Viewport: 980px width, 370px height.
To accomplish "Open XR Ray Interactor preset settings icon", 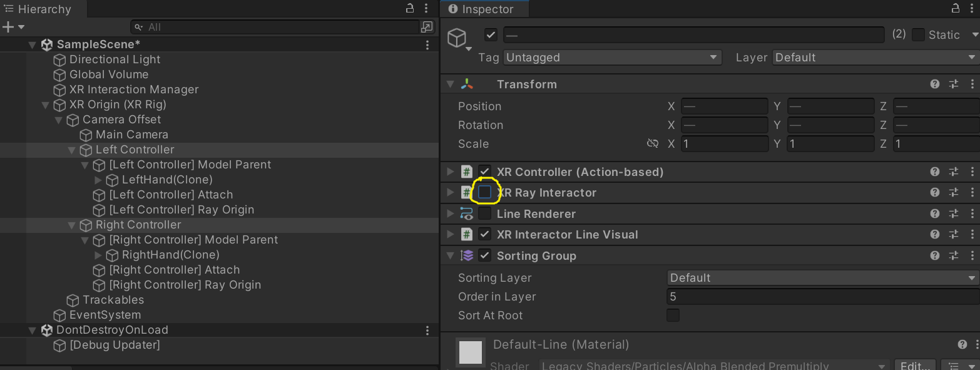I will [x=954, y=192].
